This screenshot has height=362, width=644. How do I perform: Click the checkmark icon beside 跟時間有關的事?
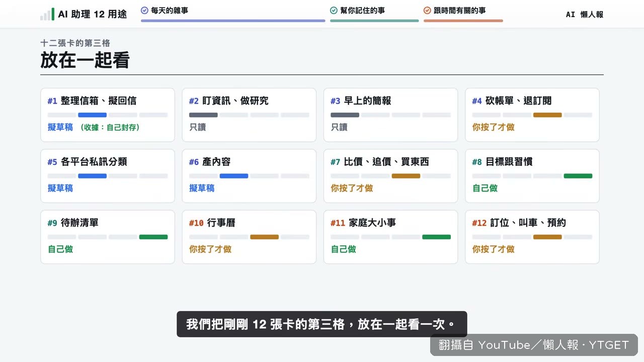[427, 10]
